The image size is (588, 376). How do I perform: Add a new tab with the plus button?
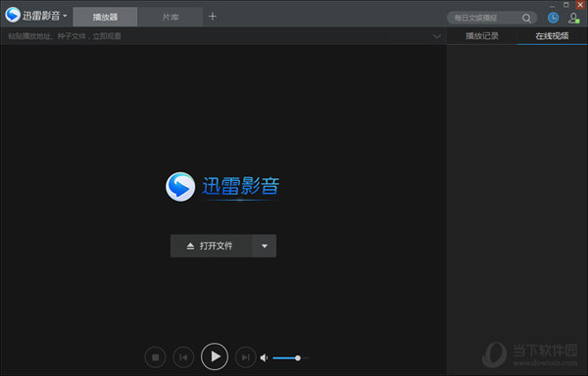(213, 16)
